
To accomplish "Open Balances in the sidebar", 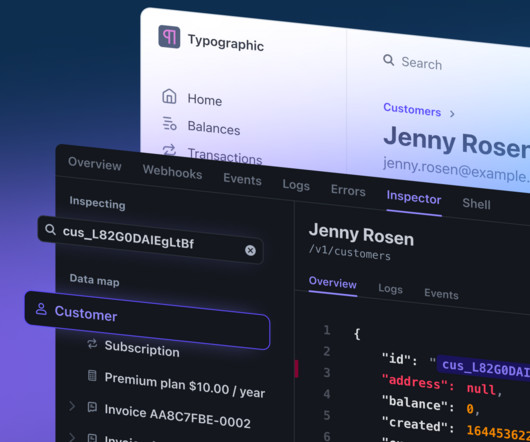I will click(x=214, y=128).
